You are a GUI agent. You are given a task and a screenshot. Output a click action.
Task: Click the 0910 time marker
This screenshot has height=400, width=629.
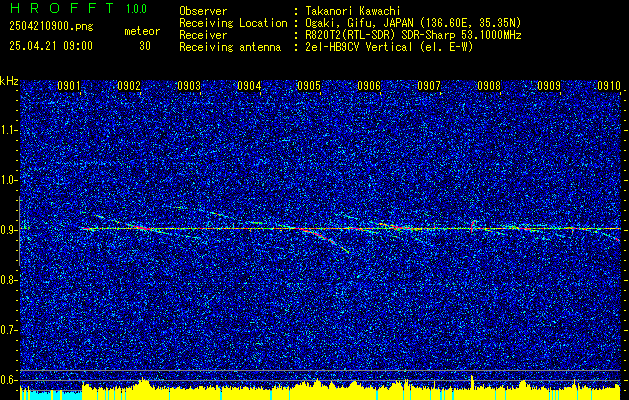click(x=609, y=85)
